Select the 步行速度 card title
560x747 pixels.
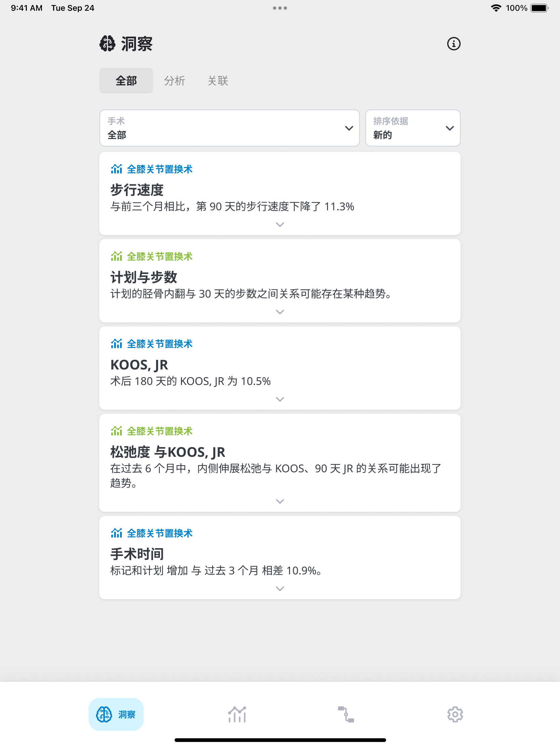[x=137, y=190]
